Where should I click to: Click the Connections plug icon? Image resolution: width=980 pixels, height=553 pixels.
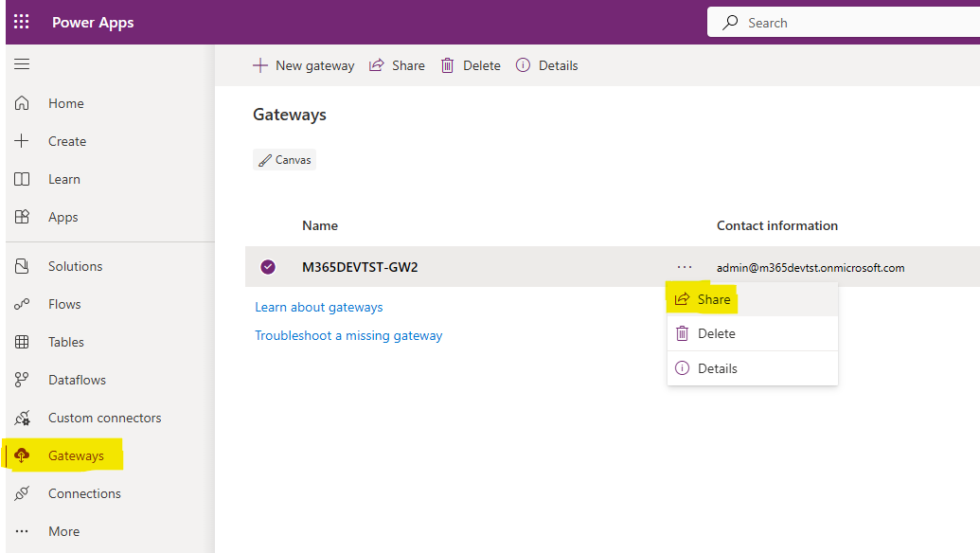[x=22, y=493]
